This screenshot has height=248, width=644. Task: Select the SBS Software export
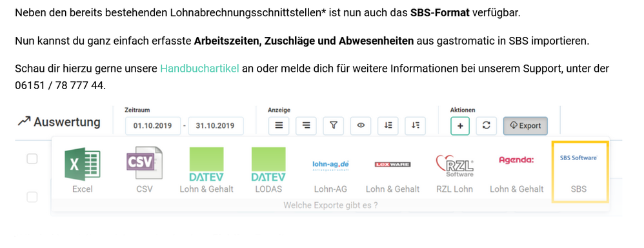click(x=579, y=172)
